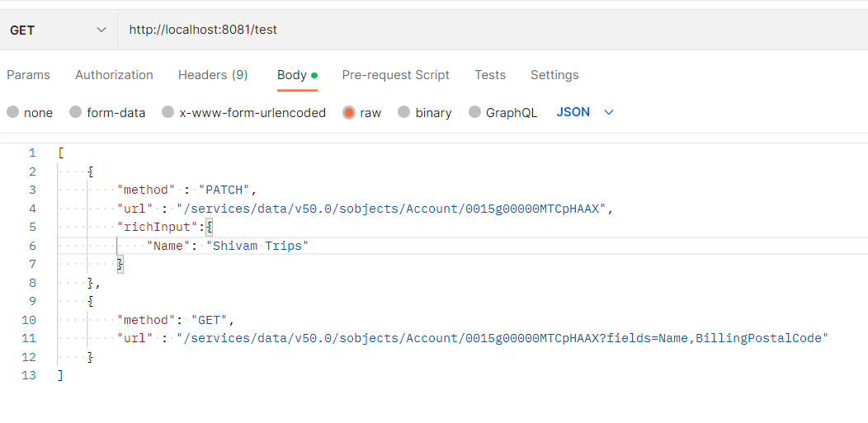
Task: Click the "Shivam Trips" value in editor
Action: pos(257,246)
